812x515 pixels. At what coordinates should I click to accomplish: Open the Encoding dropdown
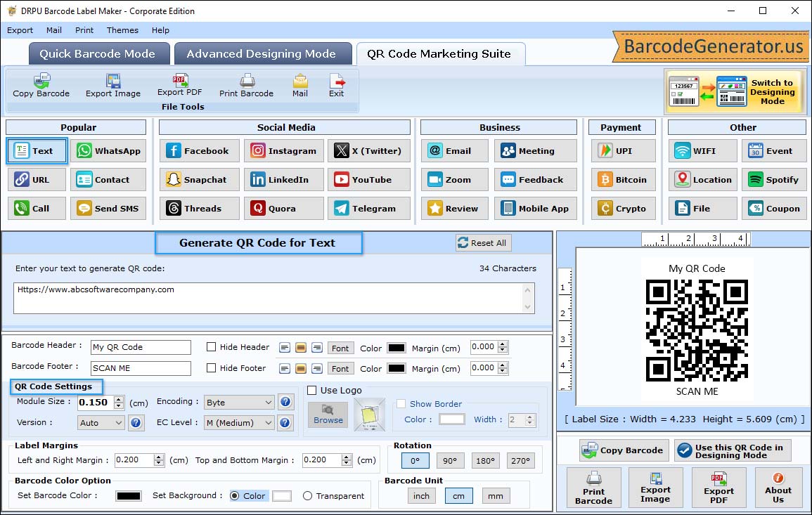[x=239, y=402]
